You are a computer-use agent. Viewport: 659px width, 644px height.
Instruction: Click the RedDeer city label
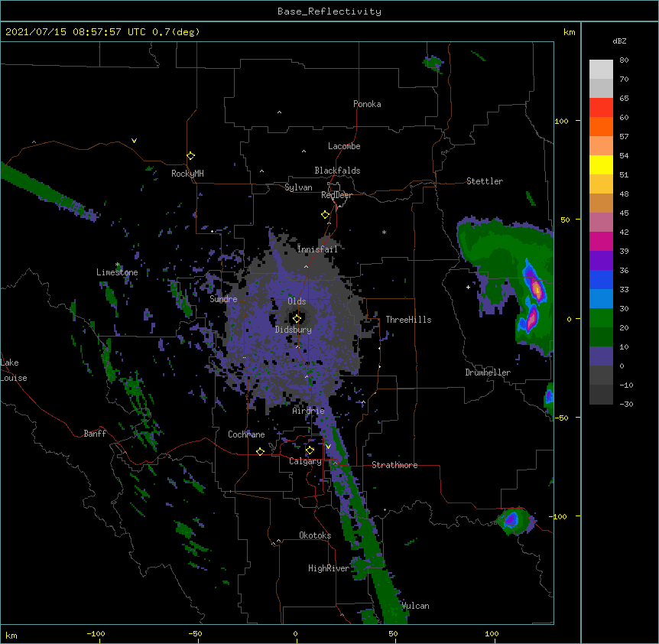point(336,195)
